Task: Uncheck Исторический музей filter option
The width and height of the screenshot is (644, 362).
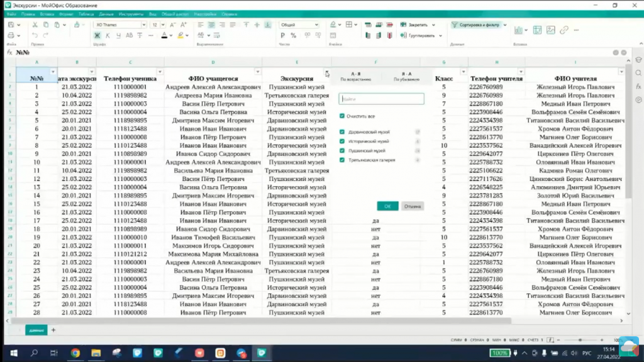Action: (x=342, y=141)
